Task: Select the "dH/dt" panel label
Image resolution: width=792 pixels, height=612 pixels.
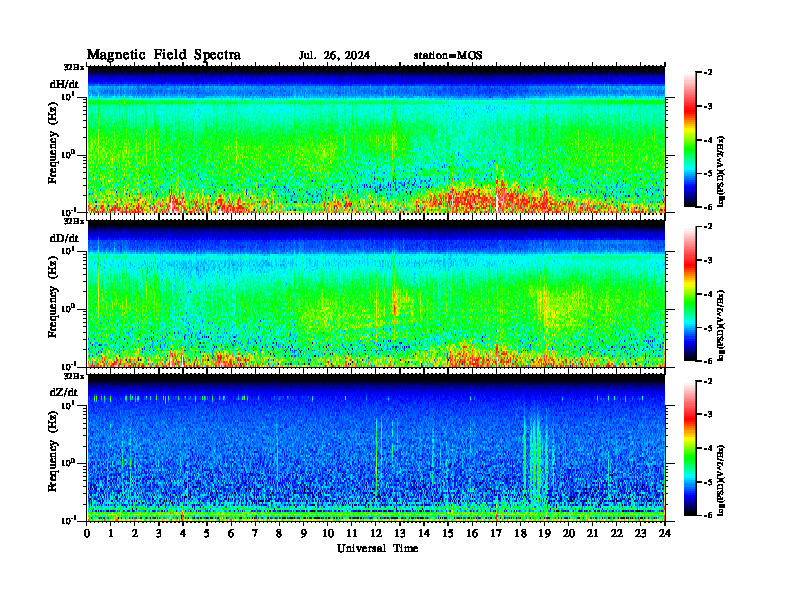Action: 64,84
